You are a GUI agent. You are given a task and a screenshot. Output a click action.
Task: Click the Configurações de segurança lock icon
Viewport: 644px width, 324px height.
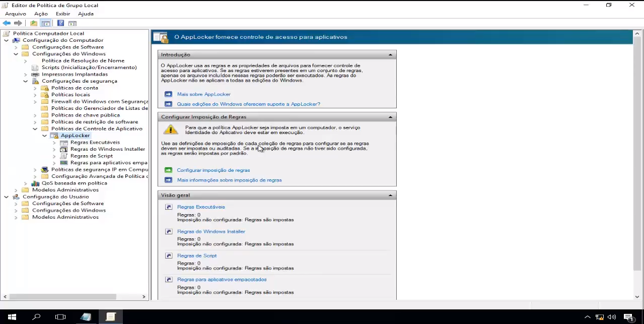tap(35, 81)
